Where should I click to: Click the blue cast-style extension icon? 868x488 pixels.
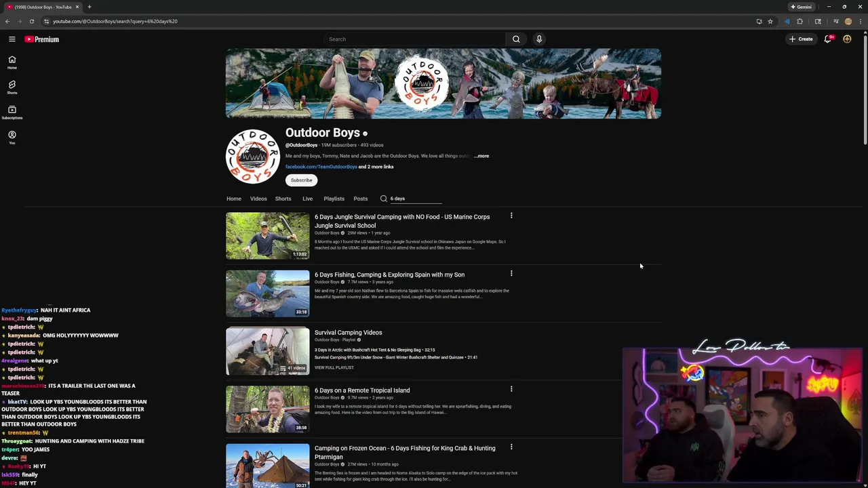787,21
